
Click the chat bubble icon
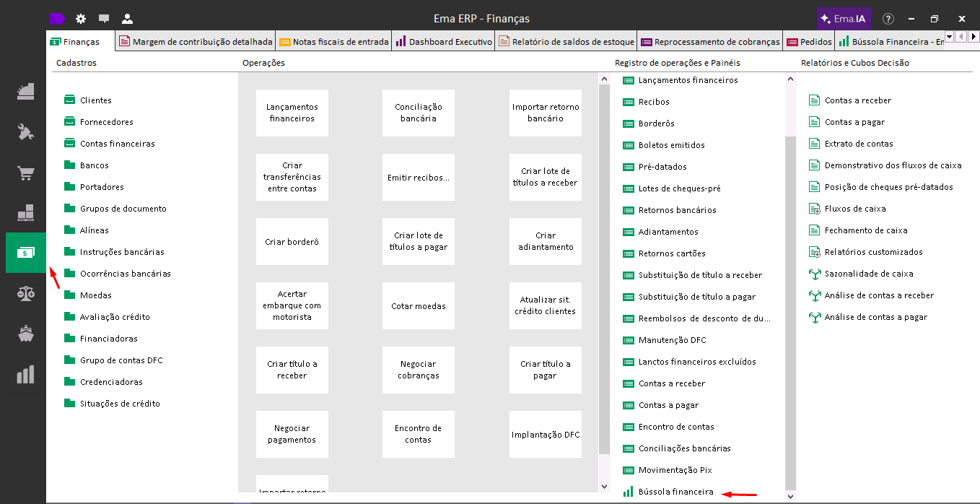pos(104,19)
